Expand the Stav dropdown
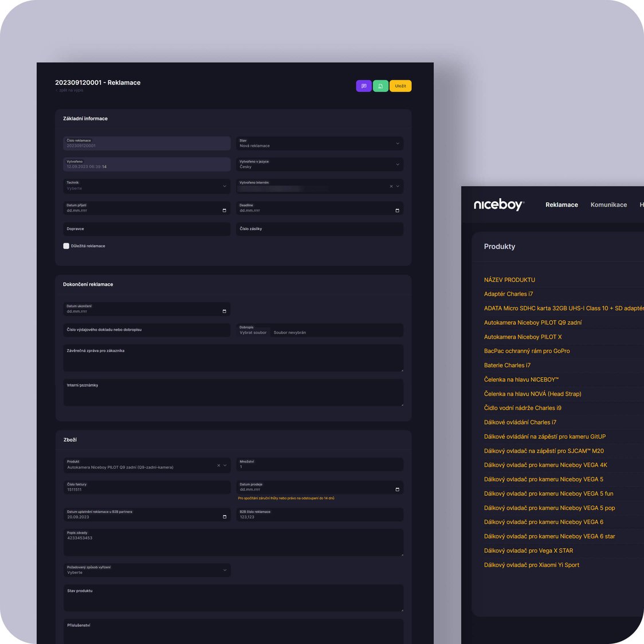 (397, 143)
